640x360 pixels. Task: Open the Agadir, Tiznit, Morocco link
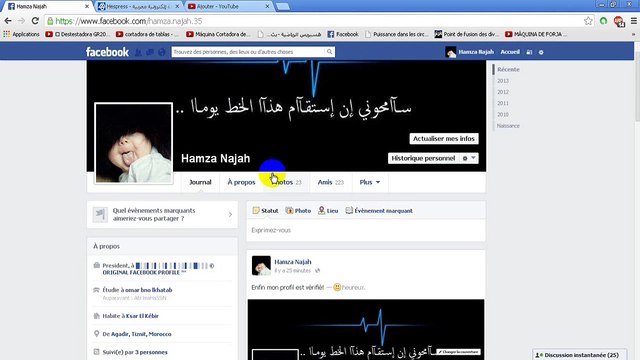pos(141,334)
